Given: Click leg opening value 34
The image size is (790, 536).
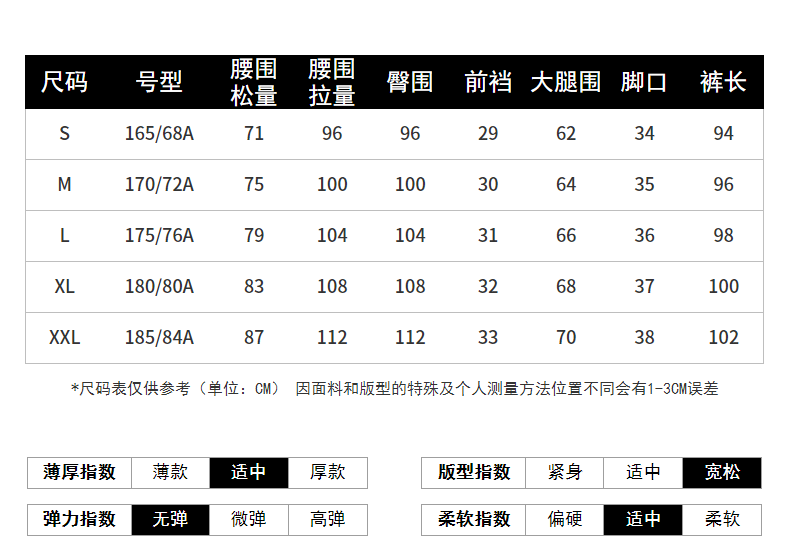Looking at the screenshot, I should click(644, 133).
